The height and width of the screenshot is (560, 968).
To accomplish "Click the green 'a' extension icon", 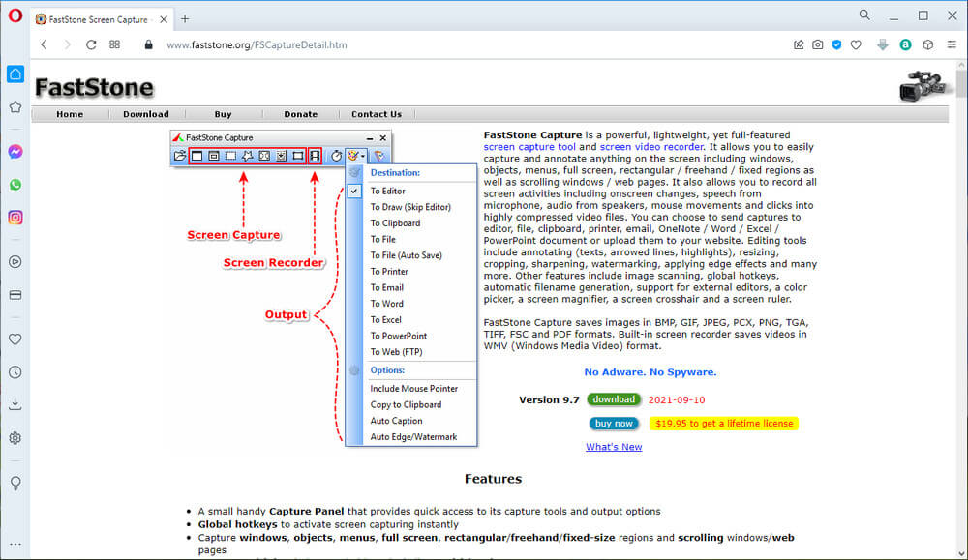I will tap(906, 44).
